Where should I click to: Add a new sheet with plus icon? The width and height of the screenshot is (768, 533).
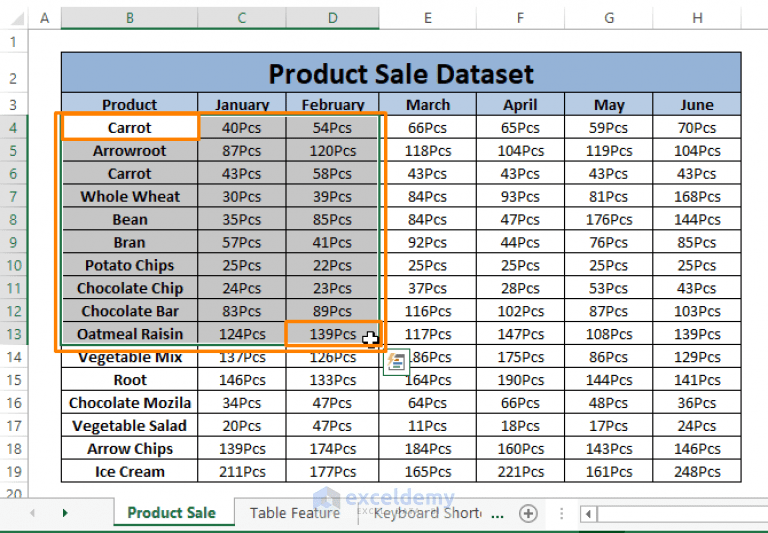click(x=528, y=513)
